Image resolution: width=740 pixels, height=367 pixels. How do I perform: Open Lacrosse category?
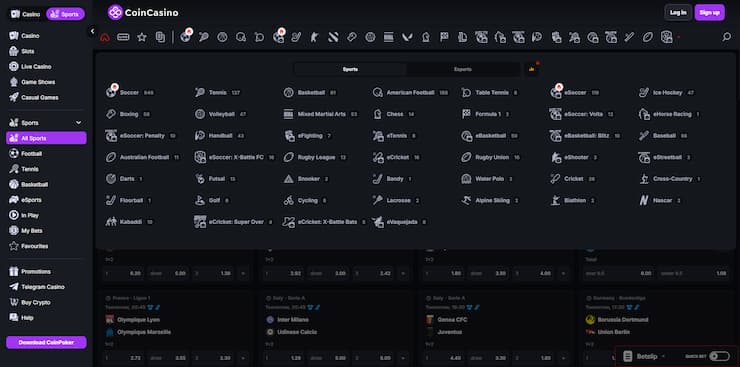coord(396,200)
